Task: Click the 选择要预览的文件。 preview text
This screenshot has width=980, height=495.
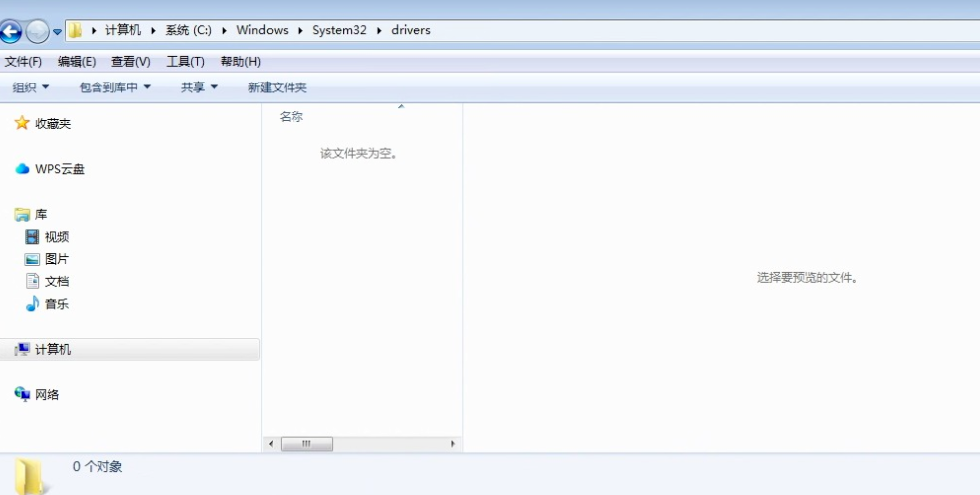Action: (x=807, y=277)
